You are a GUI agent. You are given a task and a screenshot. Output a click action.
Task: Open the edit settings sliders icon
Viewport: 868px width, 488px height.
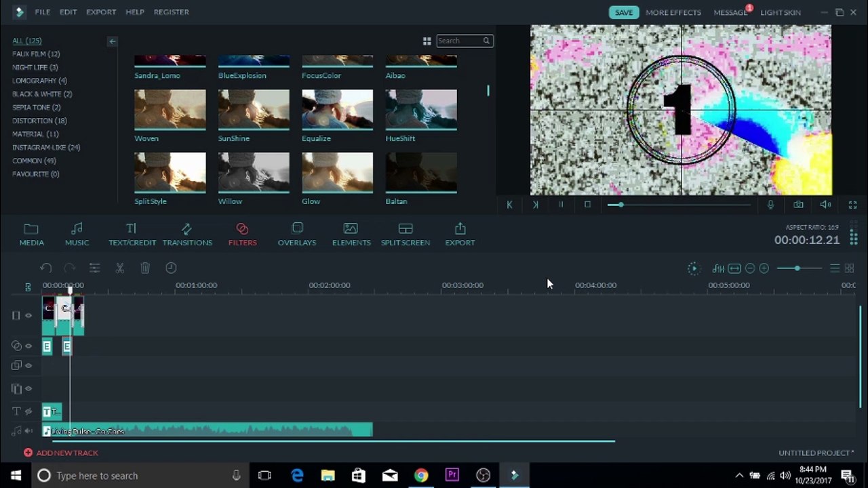click(x=94, y=268)
